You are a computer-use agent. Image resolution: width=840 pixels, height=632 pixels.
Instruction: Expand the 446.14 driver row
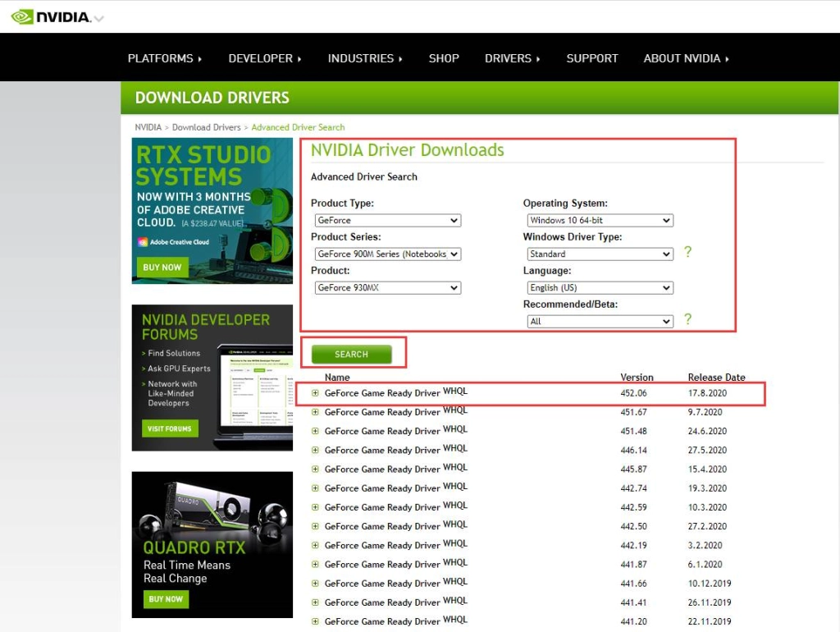pos(315,451)
